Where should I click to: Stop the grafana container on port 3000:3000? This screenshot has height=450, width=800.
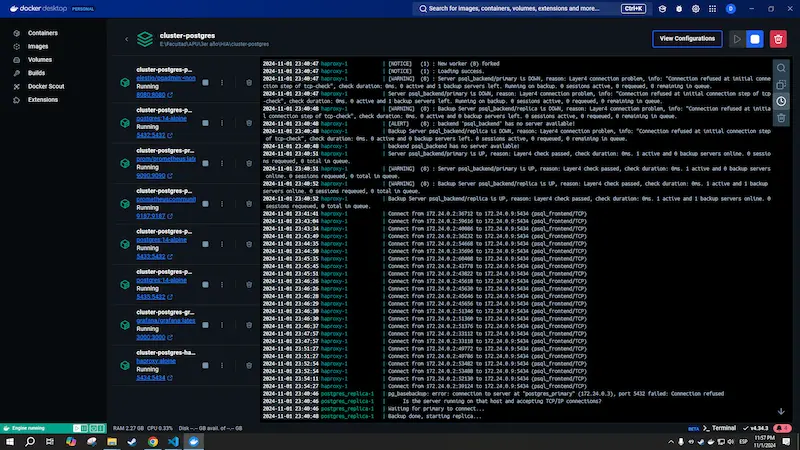(x=205, y=325)
